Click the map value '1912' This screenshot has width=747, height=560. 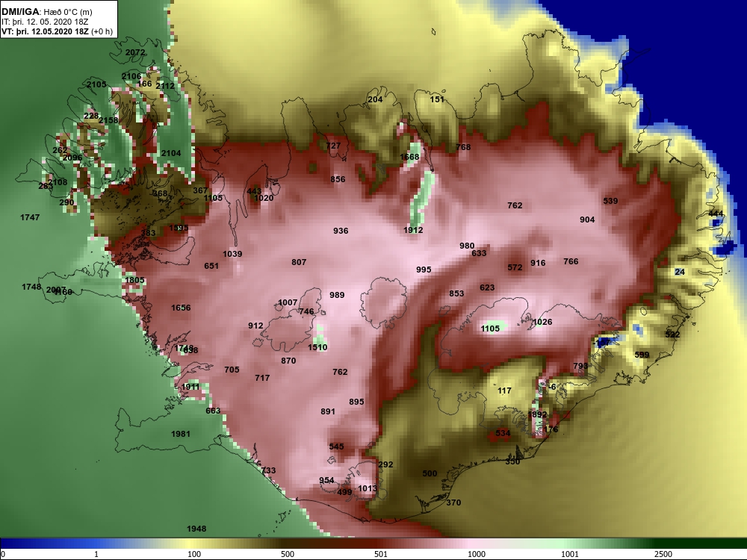point(413,229)
